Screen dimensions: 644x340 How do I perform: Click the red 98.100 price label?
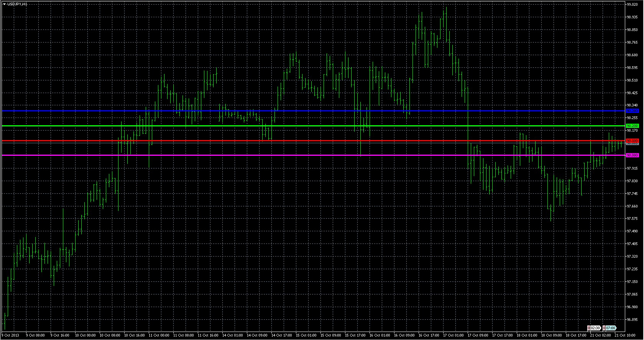pyautogui.click(x=632, y=141)
